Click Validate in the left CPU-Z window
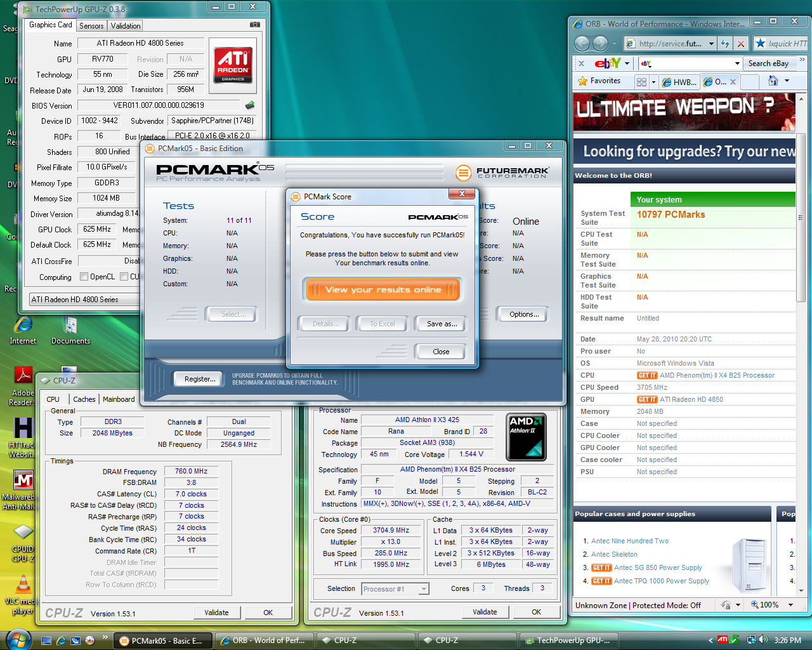812x650 pixels. pos(216,613)
